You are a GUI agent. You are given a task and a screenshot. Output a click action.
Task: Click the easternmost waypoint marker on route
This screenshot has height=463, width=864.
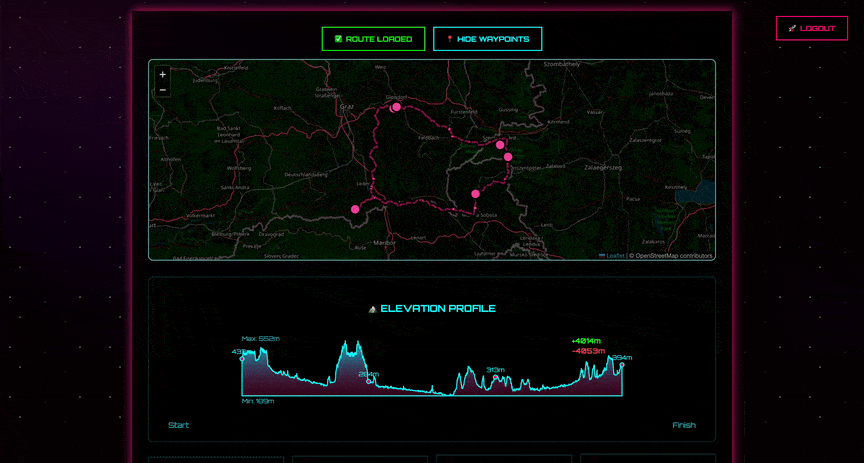click(508, 157)
